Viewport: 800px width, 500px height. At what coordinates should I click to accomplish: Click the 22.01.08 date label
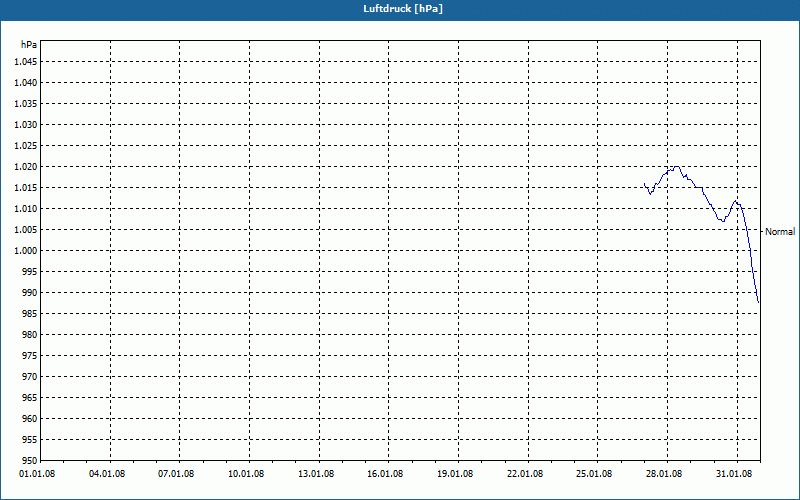[x=525, y=473]
